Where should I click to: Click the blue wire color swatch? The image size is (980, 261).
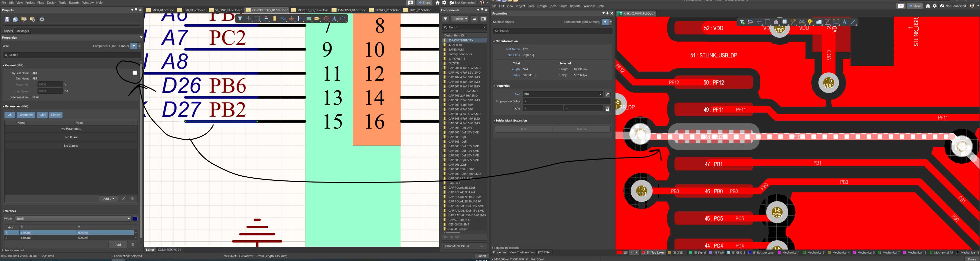tap(135, 219)
